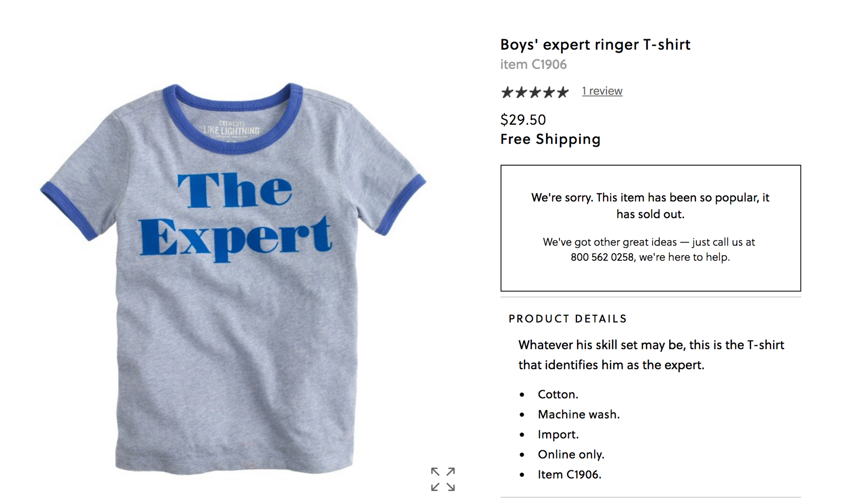Expand the product image to fullscreen
The width and height of the screenshot is (868, 501).
pyautogui.click(x=443, y=479)
